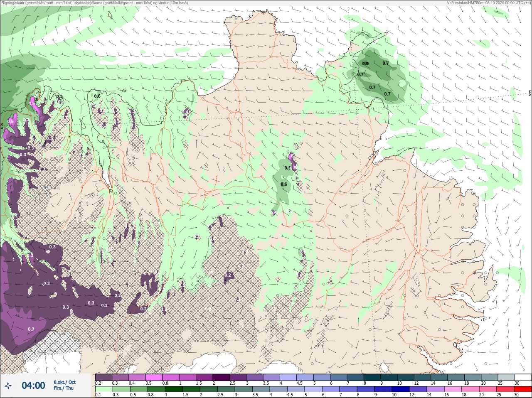Pick the grey-green 3 swatch in lower legend row

[x=244, y=389]
